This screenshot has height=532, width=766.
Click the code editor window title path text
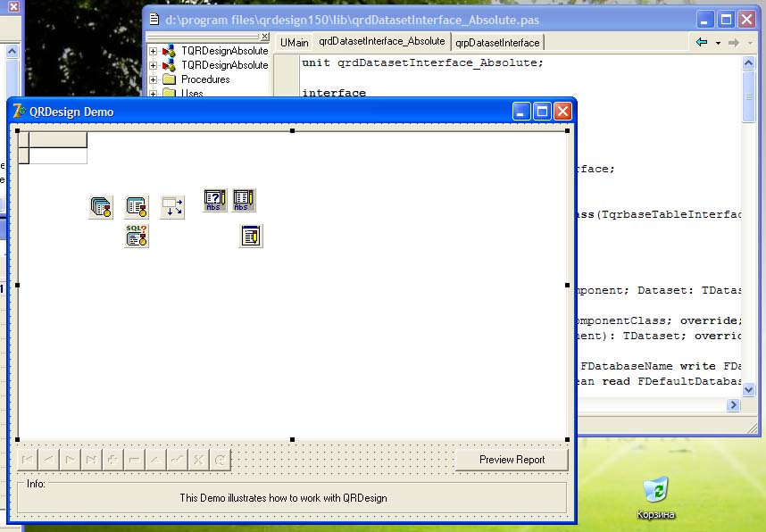click(x=353, y=20)
